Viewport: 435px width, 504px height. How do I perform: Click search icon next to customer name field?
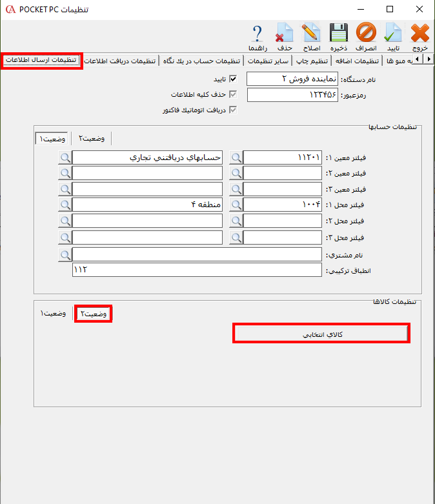pyautogui.click(x=65, y=254)
